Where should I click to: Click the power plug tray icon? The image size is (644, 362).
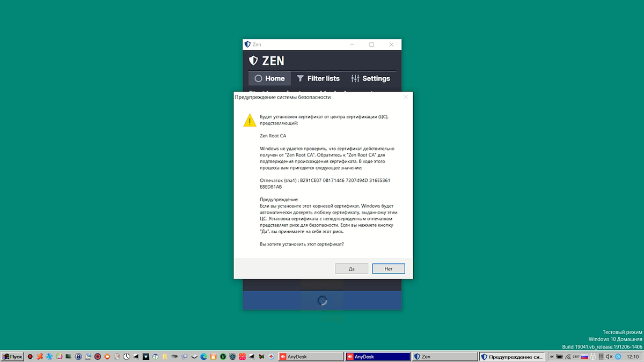point(592,357)
